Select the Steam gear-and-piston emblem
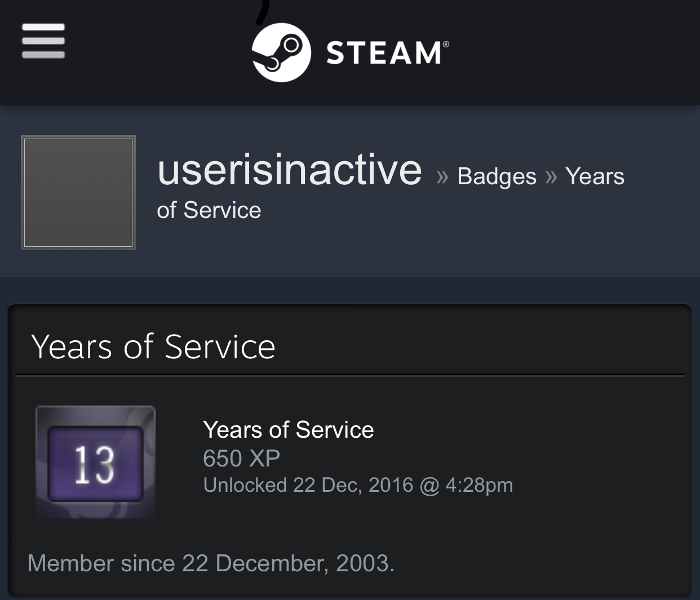This screenshot has width=700, height=600. click(281, 52)
